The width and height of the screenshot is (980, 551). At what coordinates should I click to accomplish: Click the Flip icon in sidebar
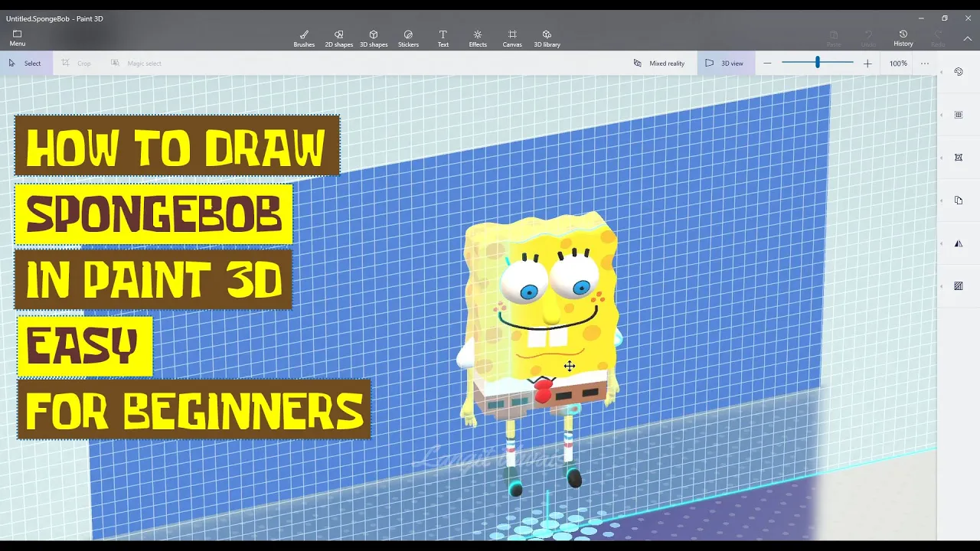(959, 243)
